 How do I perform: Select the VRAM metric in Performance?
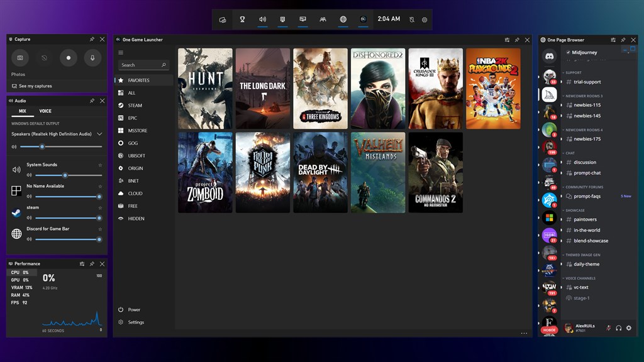(x=21, y=288)
